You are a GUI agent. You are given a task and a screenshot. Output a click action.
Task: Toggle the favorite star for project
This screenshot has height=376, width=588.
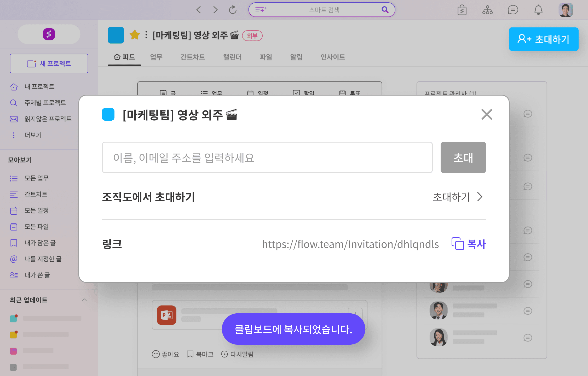point(135,35)
